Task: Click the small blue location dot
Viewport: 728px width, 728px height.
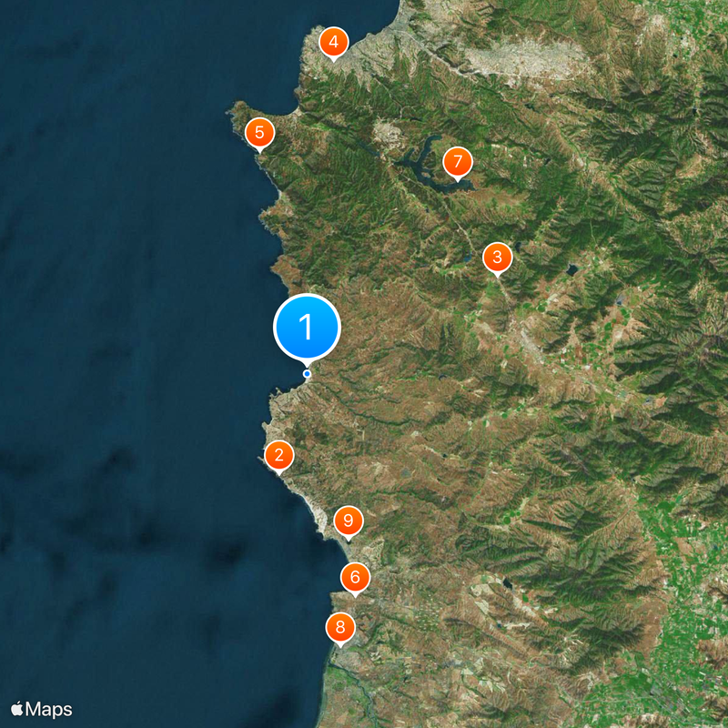Action: point(307,374)
